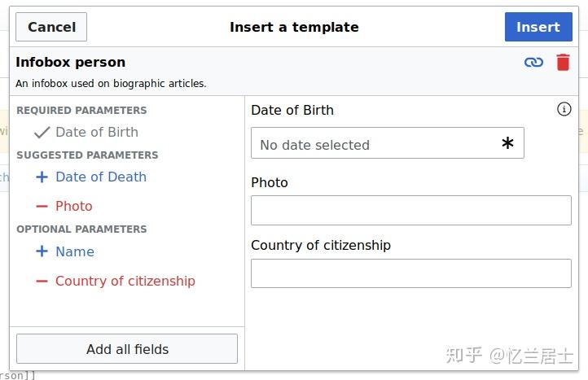Click the asterisk in the date field
The width and height of the screenshot is (588, 380).
507,144
